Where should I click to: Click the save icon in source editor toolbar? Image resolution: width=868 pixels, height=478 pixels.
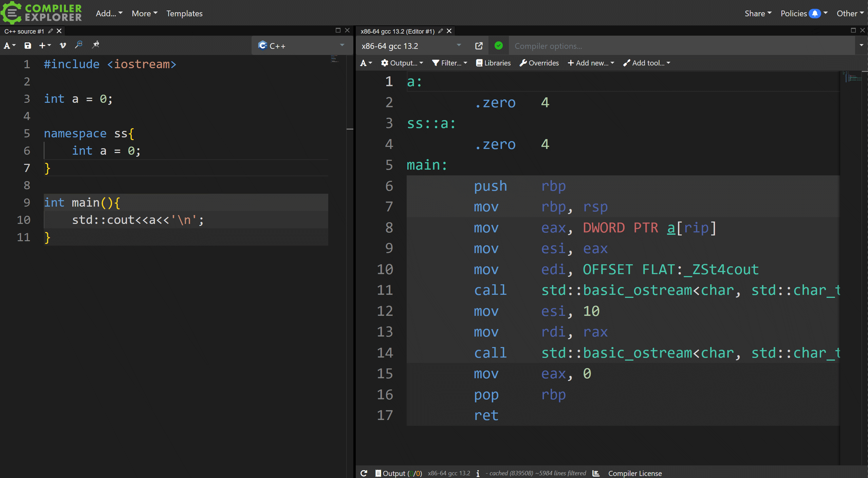27,45
